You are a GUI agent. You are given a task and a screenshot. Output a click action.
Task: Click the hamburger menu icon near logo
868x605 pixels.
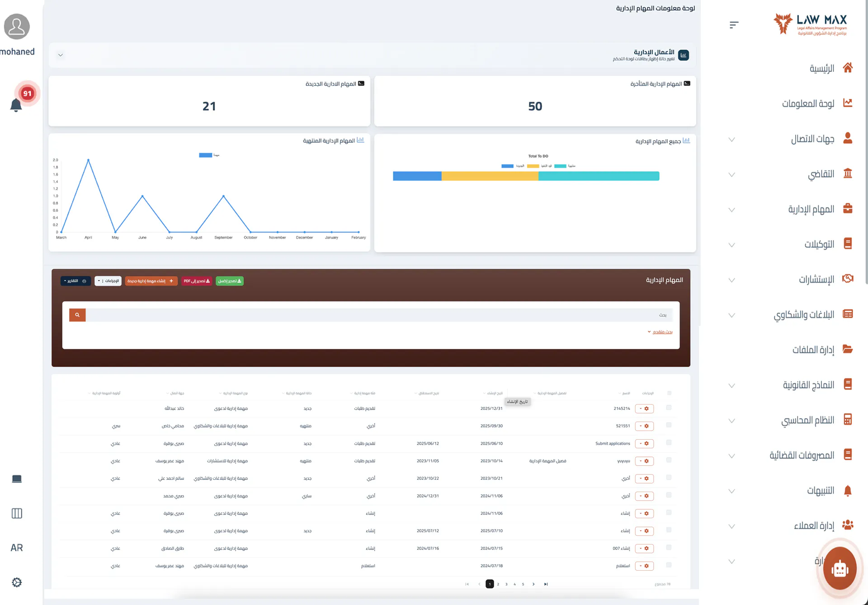point(734,25)
